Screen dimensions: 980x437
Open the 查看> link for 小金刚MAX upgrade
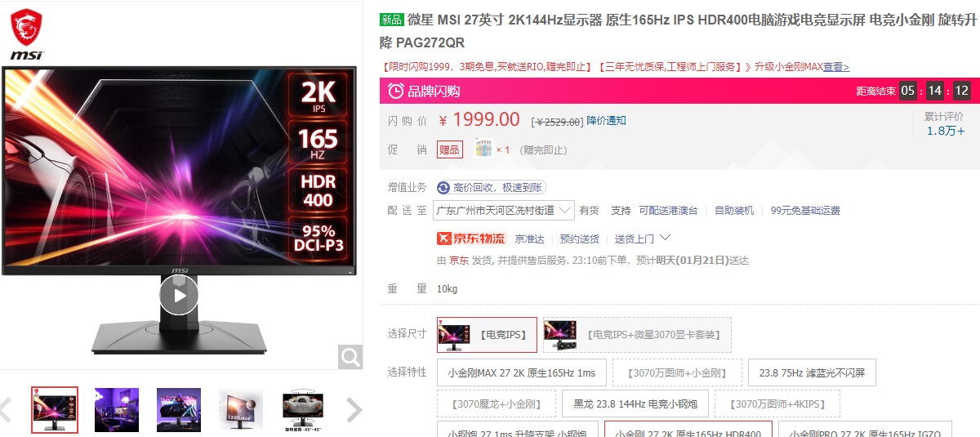[x=836, y=67]
